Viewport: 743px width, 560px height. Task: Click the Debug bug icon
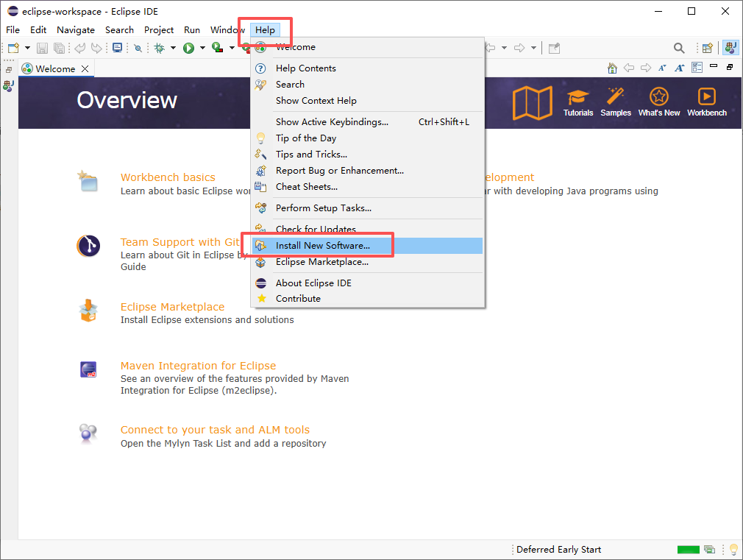point(160,48)
